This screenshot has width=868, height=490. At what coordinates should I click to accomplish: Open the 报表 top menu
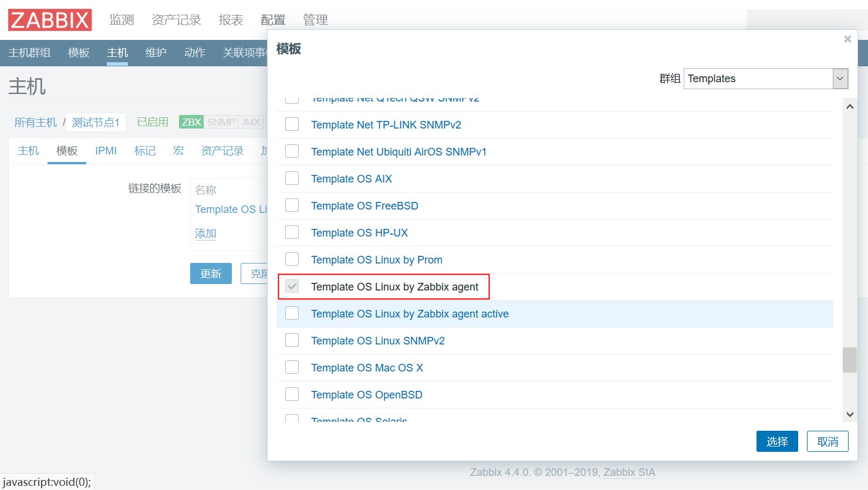pos(231,20)
